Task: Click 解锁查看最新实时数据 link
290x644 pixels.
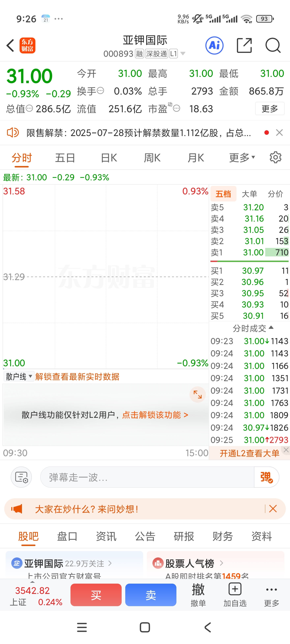Action: [x=77, y=377]
